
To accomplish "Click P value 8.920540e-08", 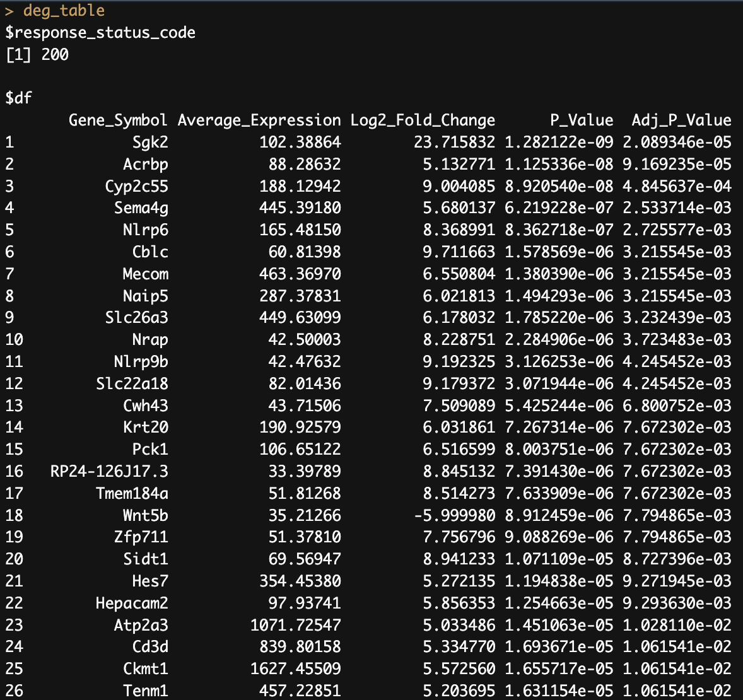I will [x=559, y=186].
